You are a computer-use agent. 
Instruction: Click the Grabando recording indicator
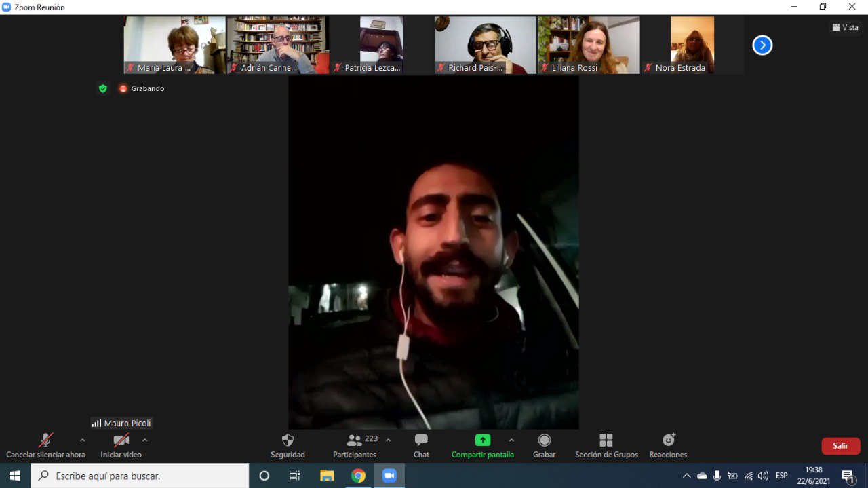142,88
